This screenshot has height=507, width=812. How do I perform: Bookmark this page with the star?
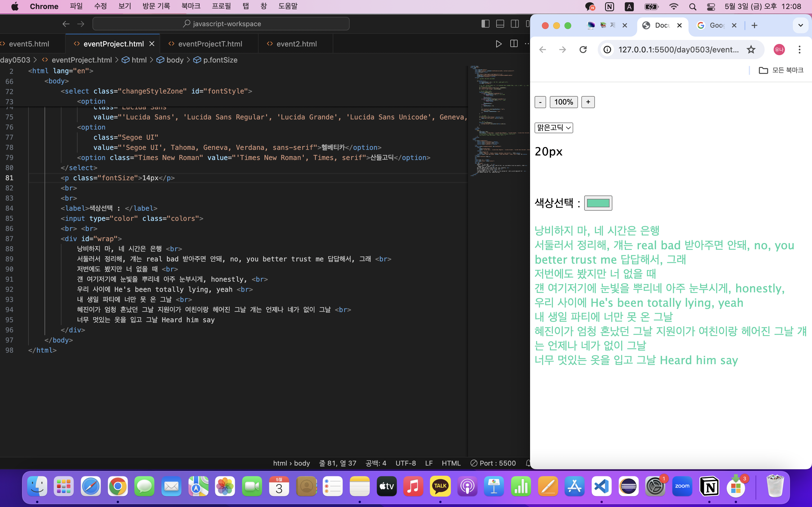(751, 50)
